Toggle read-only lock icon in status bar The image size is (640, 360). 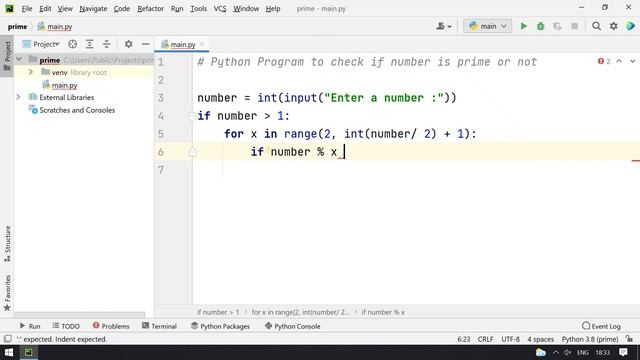pyautogui.click(x=629, y=339)
